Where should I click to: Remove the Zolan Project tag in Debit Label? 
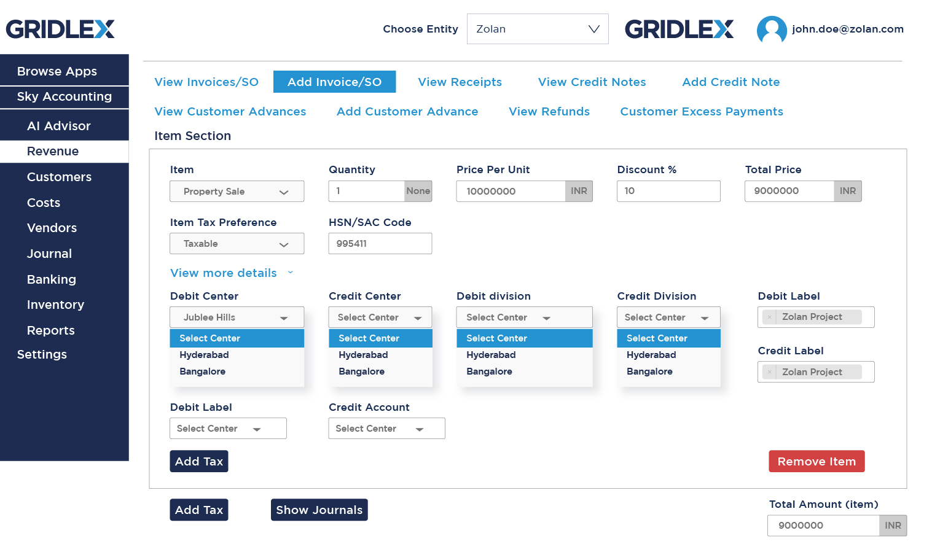[769, 317]
